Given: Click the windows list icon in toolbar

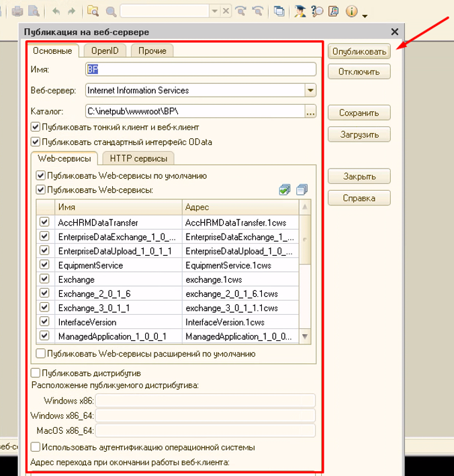Looking at the screenshot, I should tap(278, 11).
